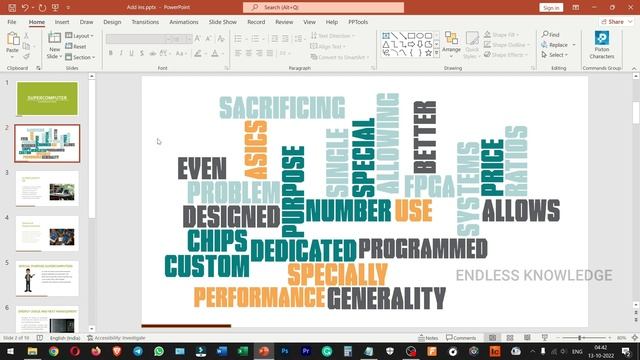Collapse the ribbon with the chevron
The image size is (640, 360).
point(634,68)
